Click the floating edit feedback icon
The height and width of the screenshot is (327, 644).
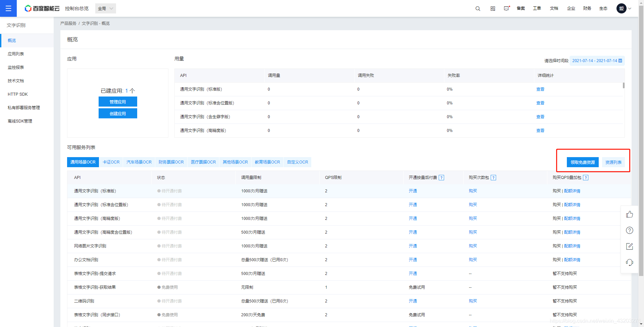click(x=630, y=246)
